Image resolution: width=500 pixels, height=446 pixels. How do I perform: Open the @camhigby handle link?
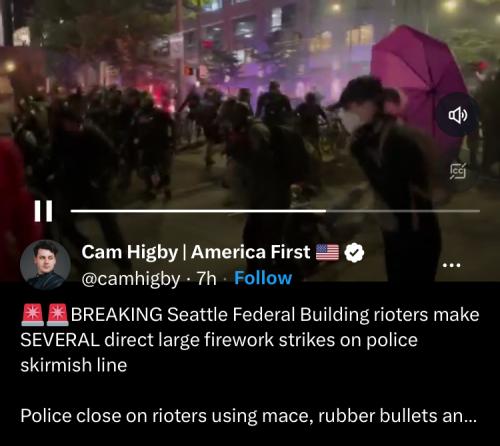point(131,279)
